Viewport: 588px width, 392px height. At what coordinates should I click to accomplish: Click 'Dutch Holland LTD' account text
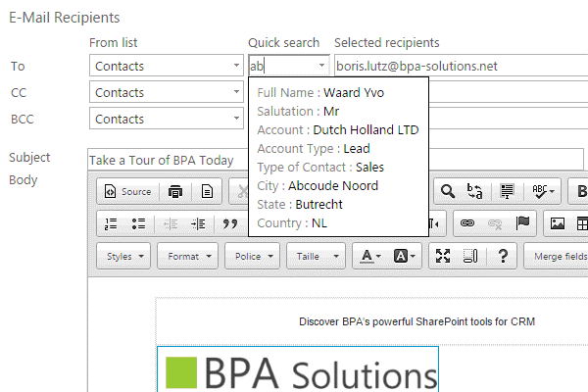click(x=366, y=129)
